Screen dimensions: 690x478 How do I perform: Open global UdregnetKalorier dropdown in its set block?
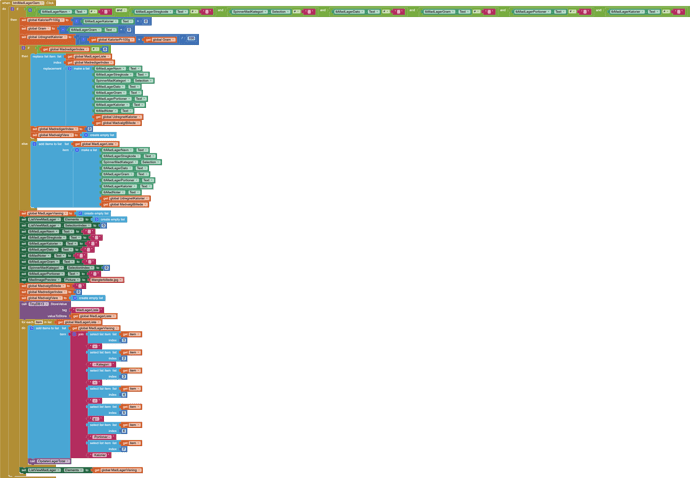[47, 37]
